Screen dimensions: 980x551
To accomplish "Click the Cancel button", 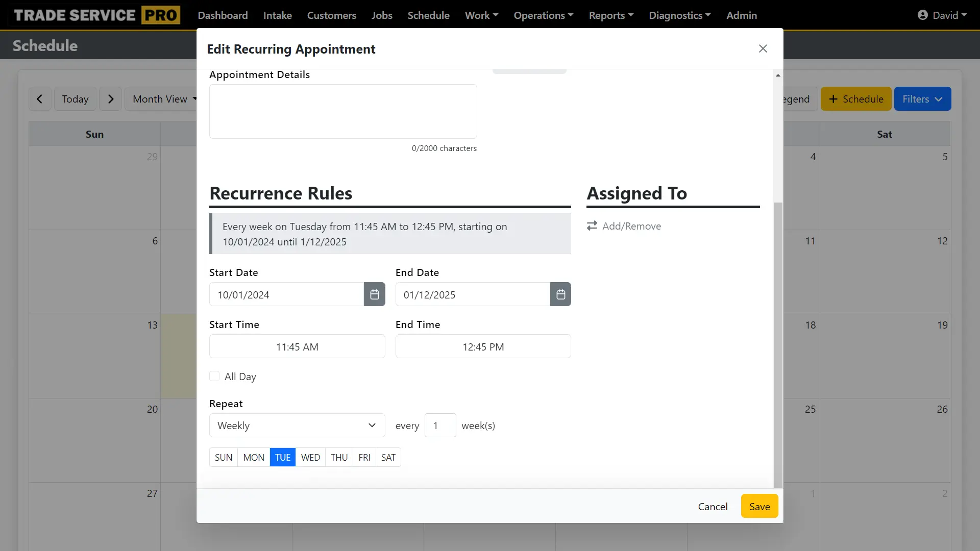I will (713, 506).
